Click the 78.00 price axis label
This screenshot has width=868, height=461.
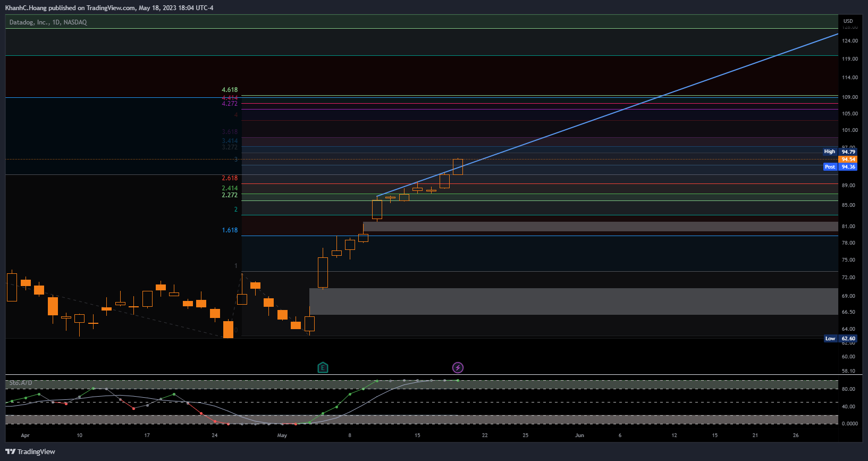point(848,242)
